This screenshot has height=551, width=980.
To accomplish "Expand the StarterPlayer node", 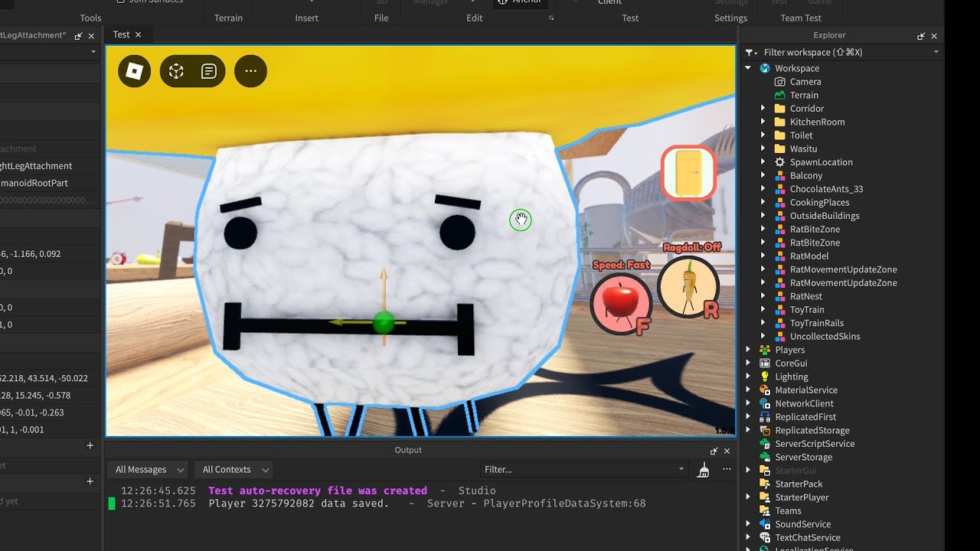I will (x=748, y=497).
